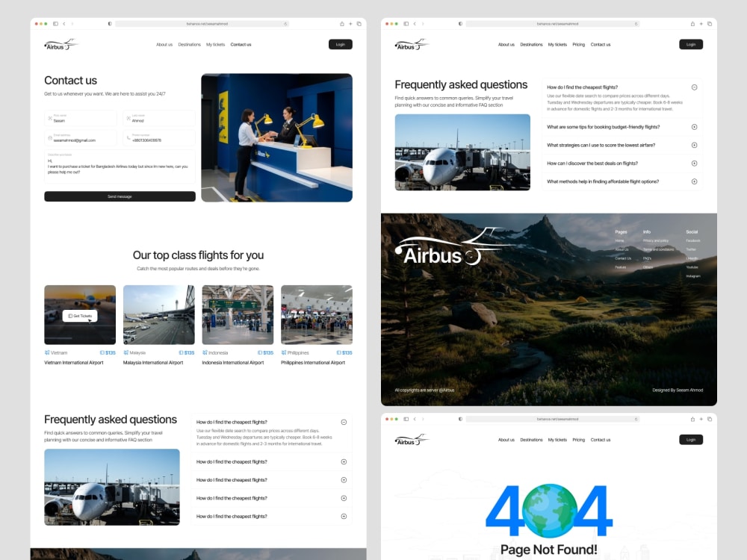Image resolution: width=747 pixels, height=560 pixels.
Task: Toggle the sidebar icon in the 404 browser window
Action: 406,419
